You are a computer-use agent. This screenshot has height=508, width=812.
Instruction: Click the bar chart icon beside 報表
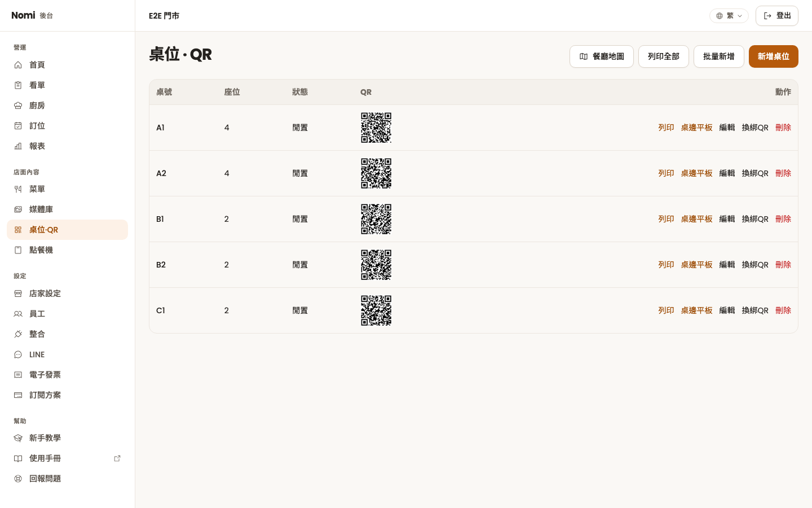(18, 146)
